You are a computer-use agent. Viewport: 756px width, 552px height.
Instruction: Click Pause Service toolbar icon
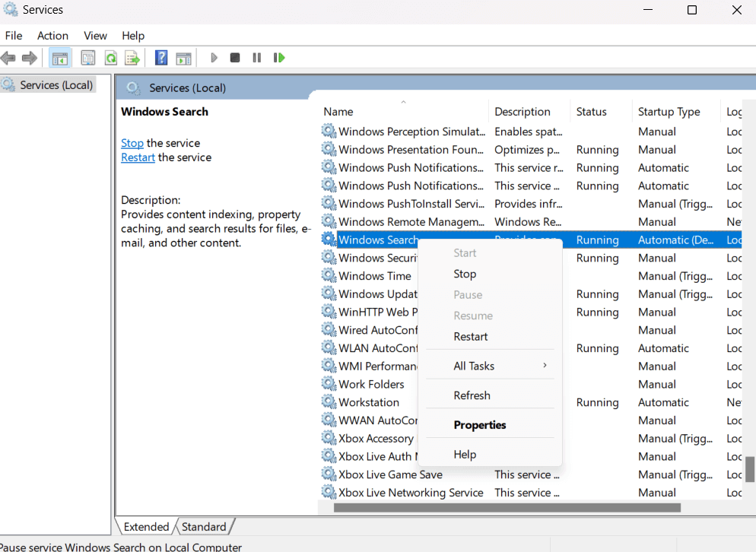click(x=256, y=58)
